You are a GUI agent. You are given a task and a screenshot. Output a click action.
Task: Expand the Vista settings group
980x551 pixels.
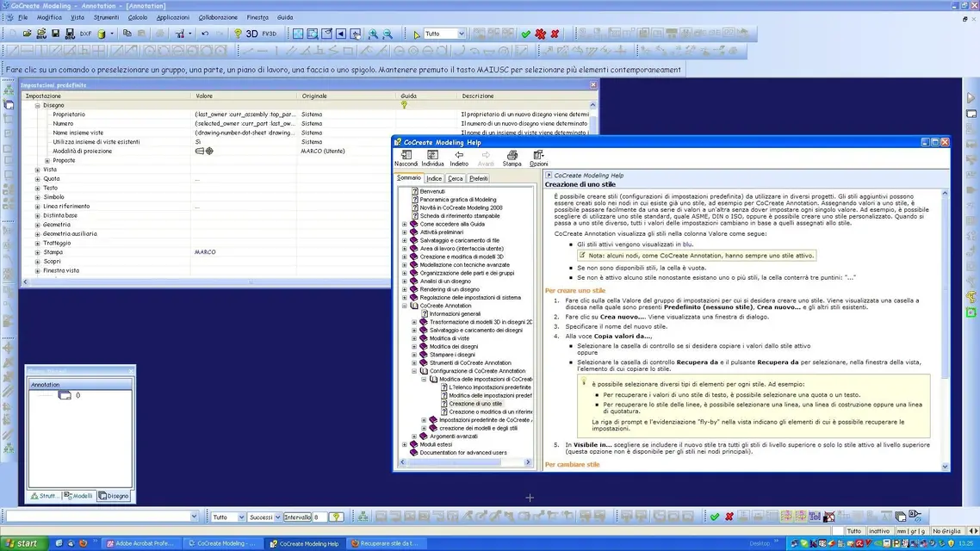[x=38, y=170]
